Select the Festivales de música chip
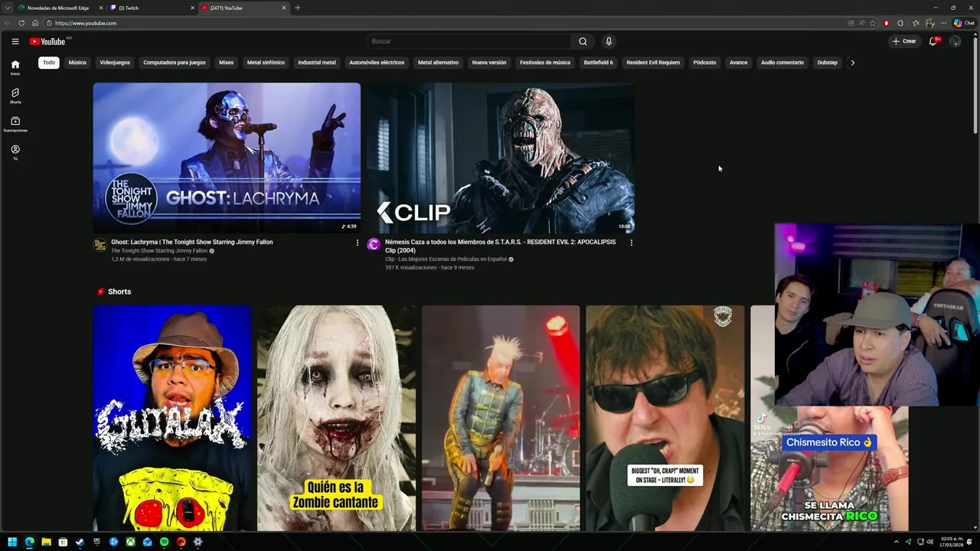 click(545, 63)
